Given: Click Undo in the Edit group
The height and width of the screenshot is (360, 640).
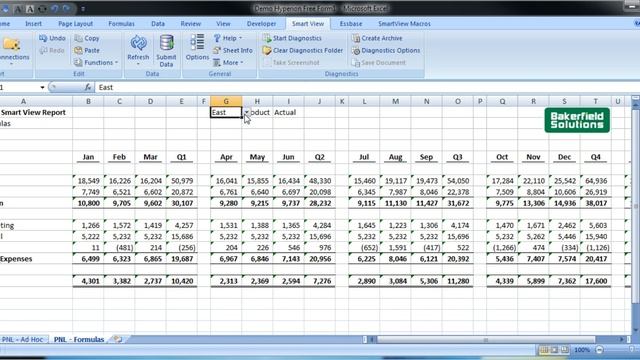Looking at the screenshot, I should coord(52,38).
